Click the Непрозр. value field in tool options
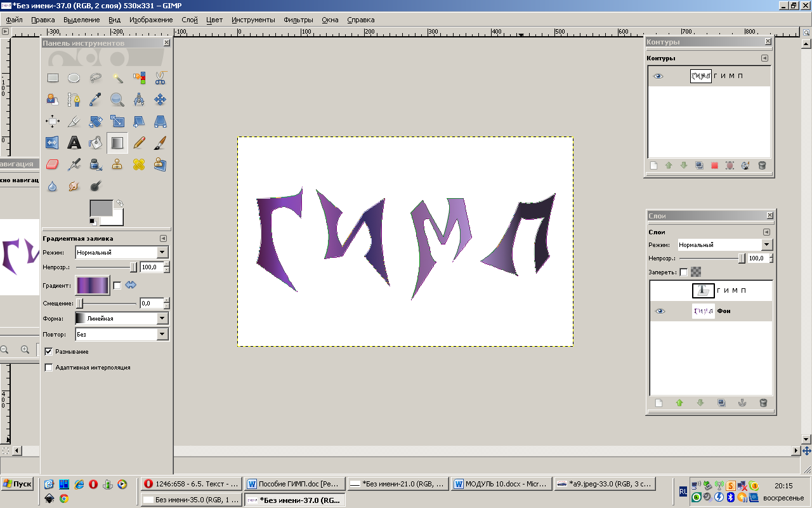The image size is (812, 508). coord(151,268)
